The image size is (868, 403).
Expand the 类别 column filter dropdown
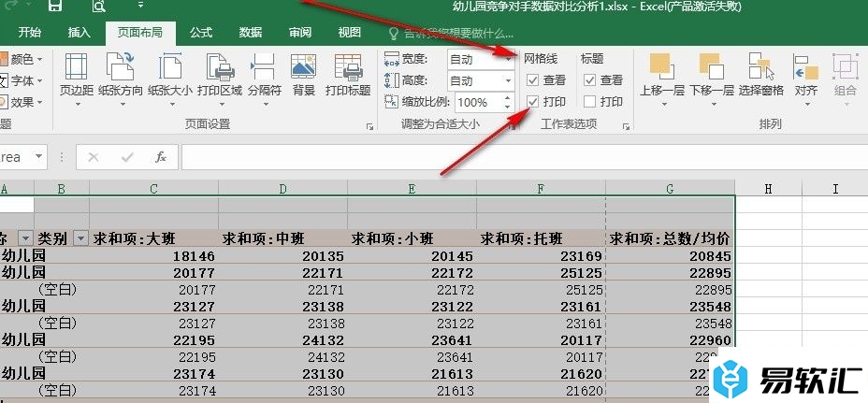(80, 238)
